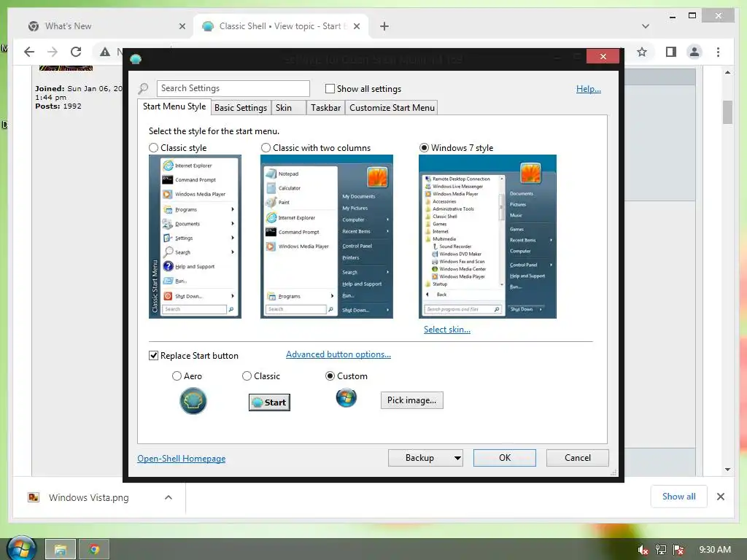Click the page scrollbar up arrow

click(727, 72)
